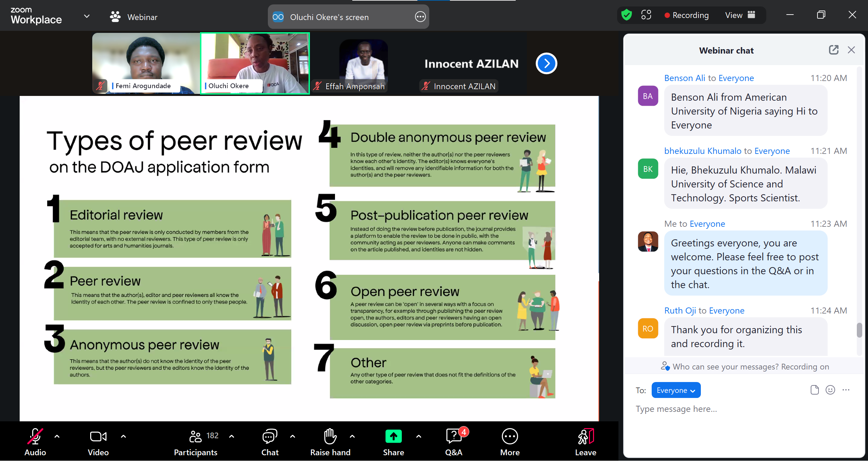Click 'Thank you for organizing this' message
868x461 pixels.
point(746,337)
